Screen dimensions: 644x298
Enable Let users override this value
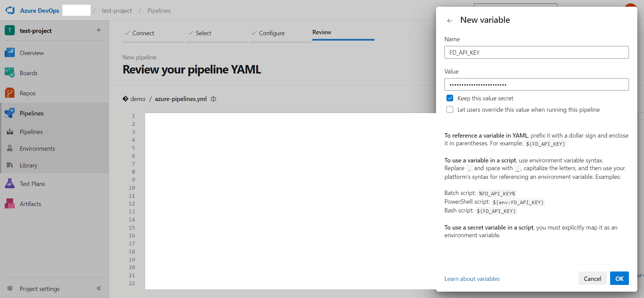450,109
